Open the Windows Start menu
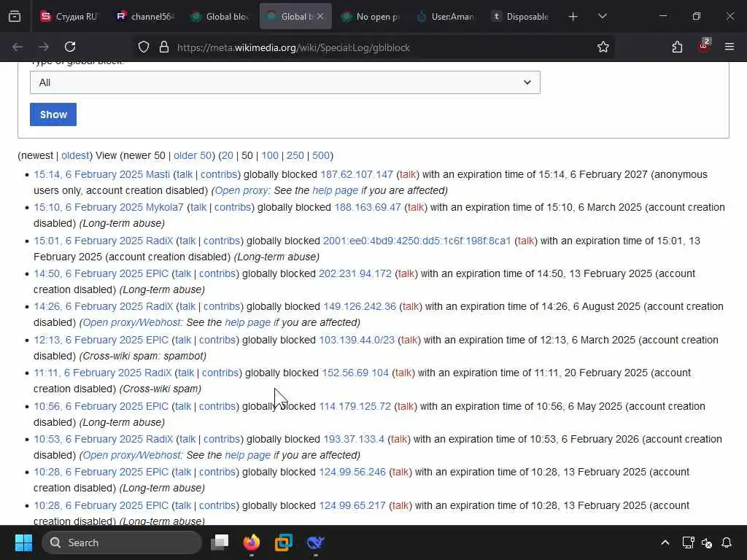 click(23, 542)
